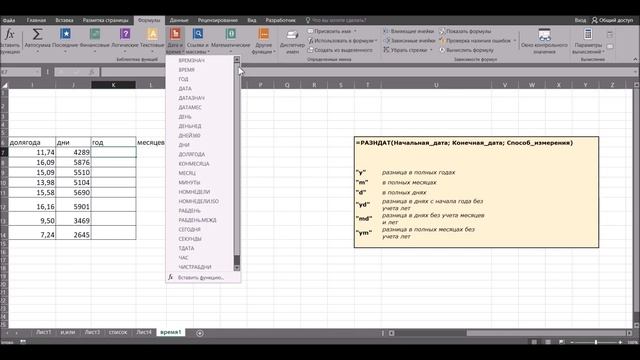Open Lookup and Reference functions icon
640x360 pixels.
[x=198, y=34]
